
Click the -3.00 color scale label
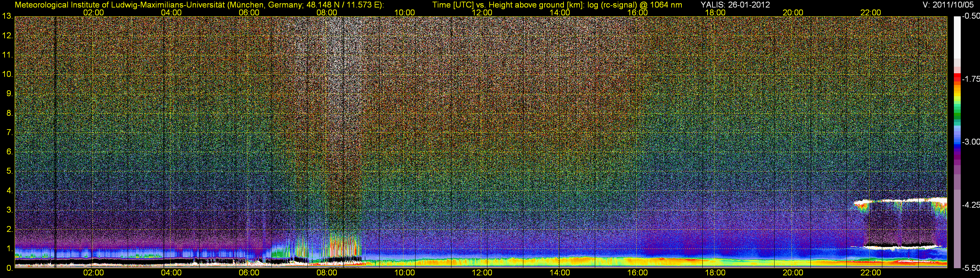coord(971,142)
